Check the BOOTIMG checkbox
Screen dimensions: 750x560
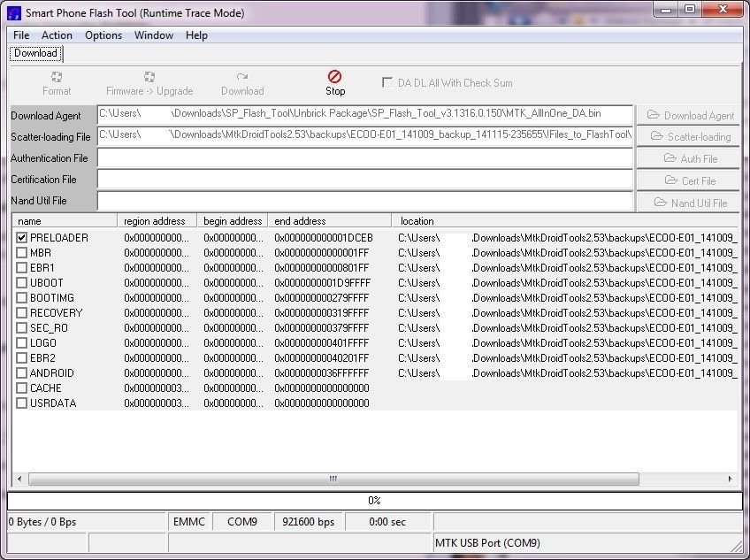pyautogui.click(x=21, y=298)
